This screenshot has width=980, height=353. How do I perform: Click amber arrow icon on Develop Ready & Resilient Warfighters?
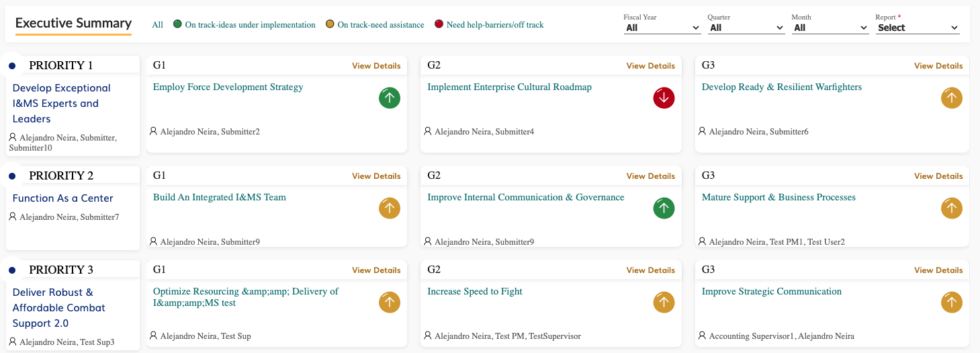click(x=951, y=98)
